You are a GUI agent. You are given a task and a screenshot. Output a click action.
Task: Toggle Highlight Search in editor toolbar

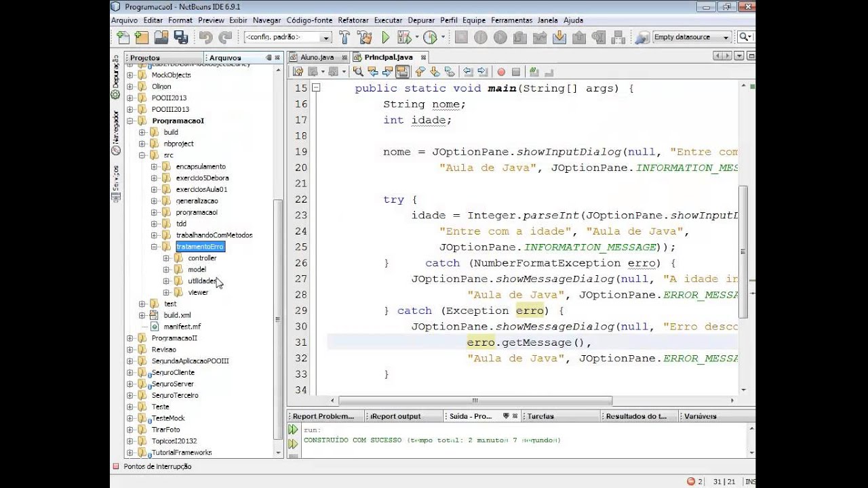point(402,72)
